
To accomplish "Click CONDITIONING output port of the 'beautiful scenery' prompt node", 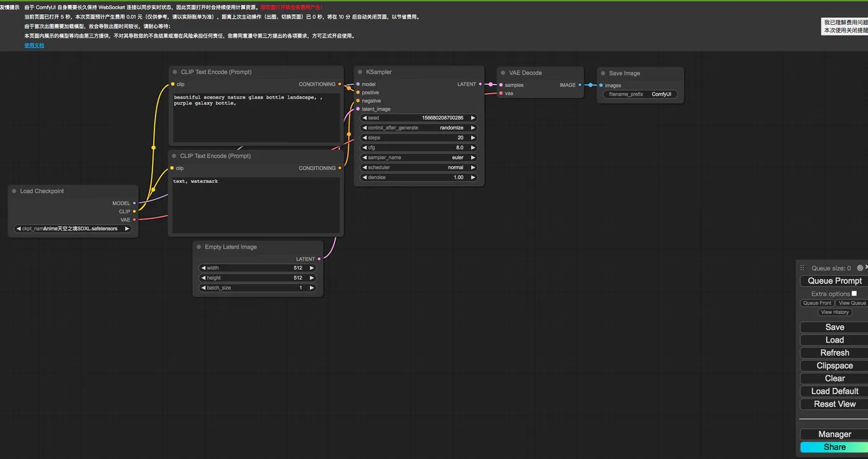I will [340, 84].
